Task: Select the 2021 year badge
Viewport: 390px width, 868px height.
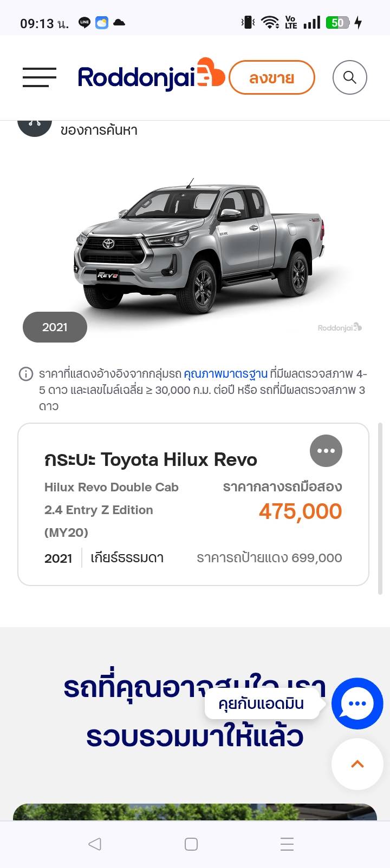Action: pyautogui.click(x=55, y=327)
